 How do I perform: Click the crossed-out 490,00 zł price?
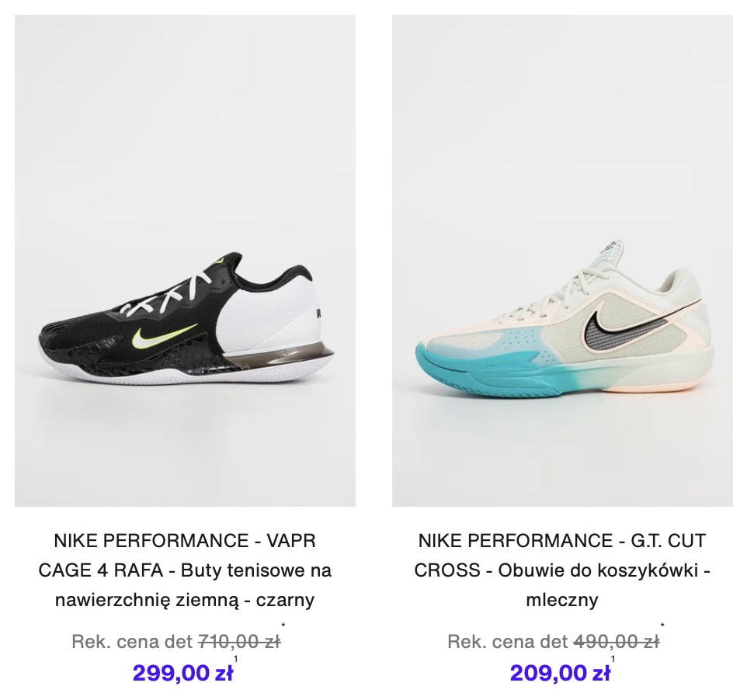(617, 642)
